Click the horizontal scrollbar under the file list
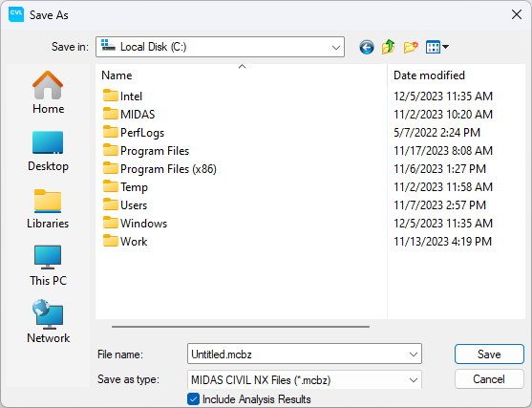Screen dimensions: 532x408 pos(241,327)
